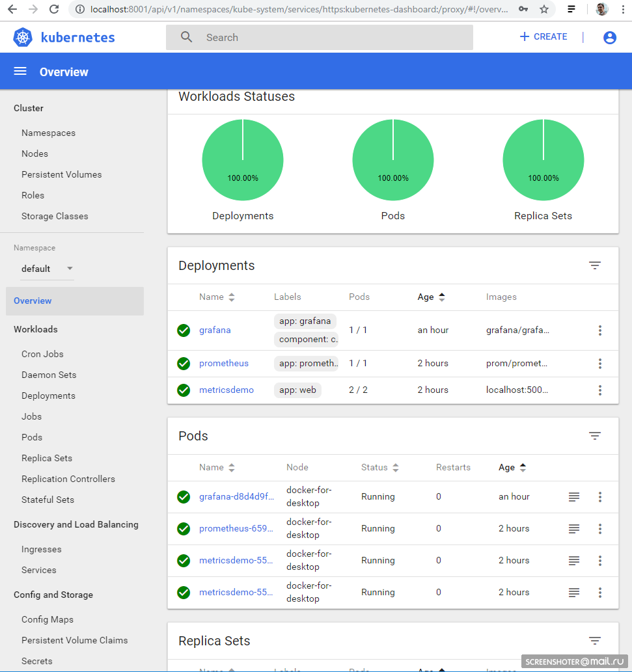Open actions menu for grafana deployment

(600, 330)
